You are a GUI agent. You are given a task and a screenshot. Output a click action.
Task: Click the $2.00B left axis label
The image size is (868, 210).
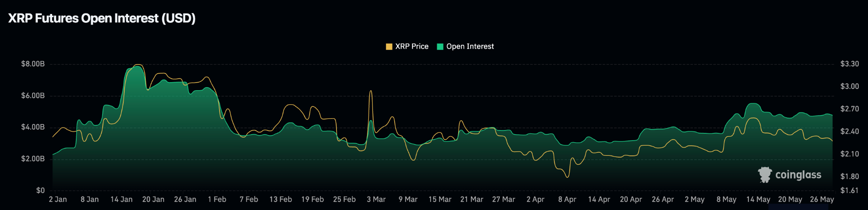point(33,159)
